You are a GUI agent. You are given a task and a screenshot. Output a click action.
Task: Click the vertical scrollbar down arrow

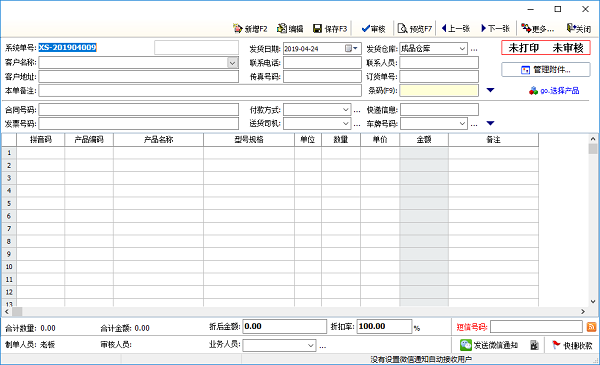pos(593,301)
